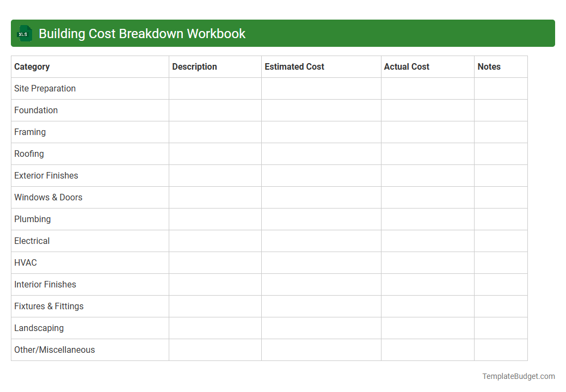Select the Exterior Finishes row label
Image resolution: width=566 pixels, height=392 pixels.
(x=46, y=175)
